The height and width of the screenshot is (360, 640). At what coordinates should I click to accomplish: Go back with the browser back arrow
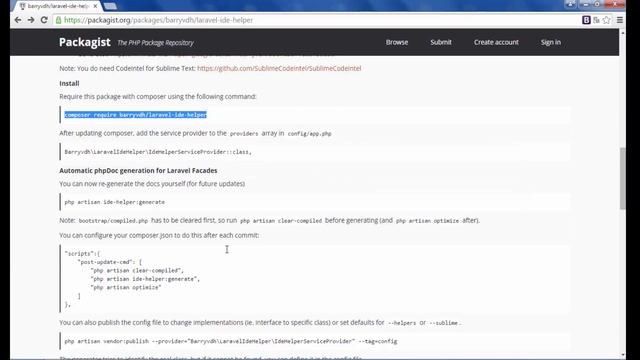[18, 20]
